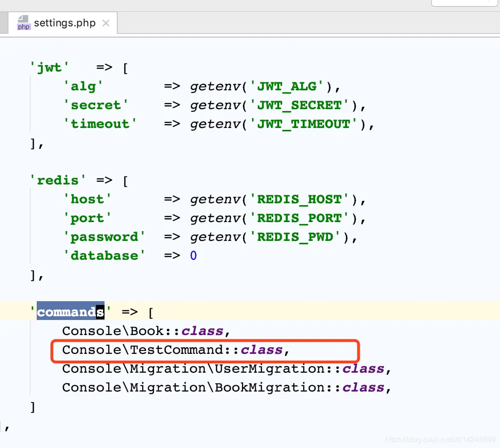Click the 'JWT_ALG' string

(287, 86)
